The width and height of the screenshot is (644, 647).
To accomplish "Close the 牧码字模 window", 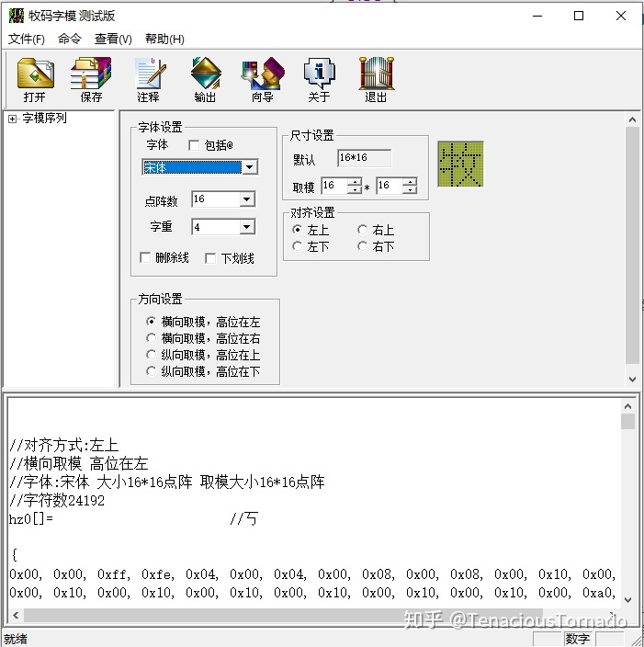I will pyautogui.click(x=621, y=17).
